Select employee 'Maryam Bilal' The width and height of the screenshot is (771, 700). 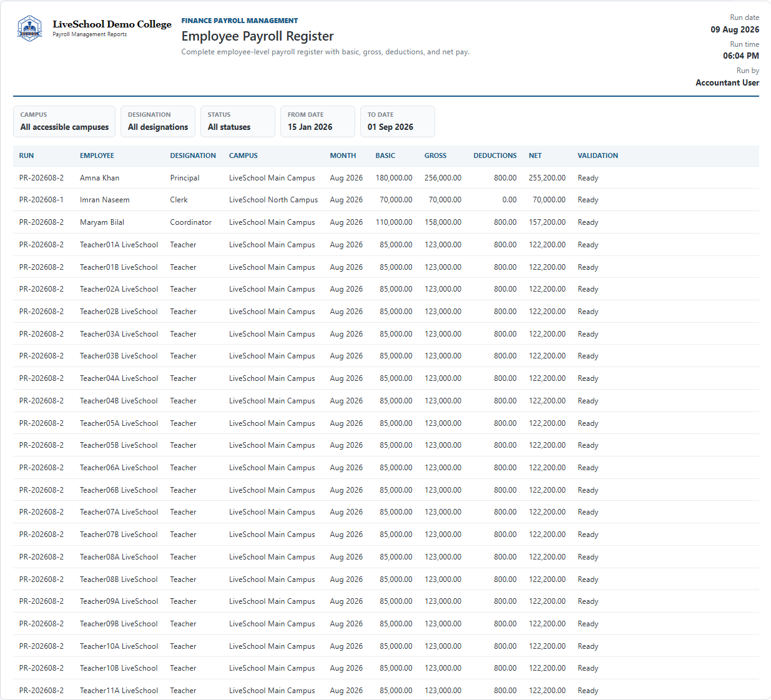(102, 222)
